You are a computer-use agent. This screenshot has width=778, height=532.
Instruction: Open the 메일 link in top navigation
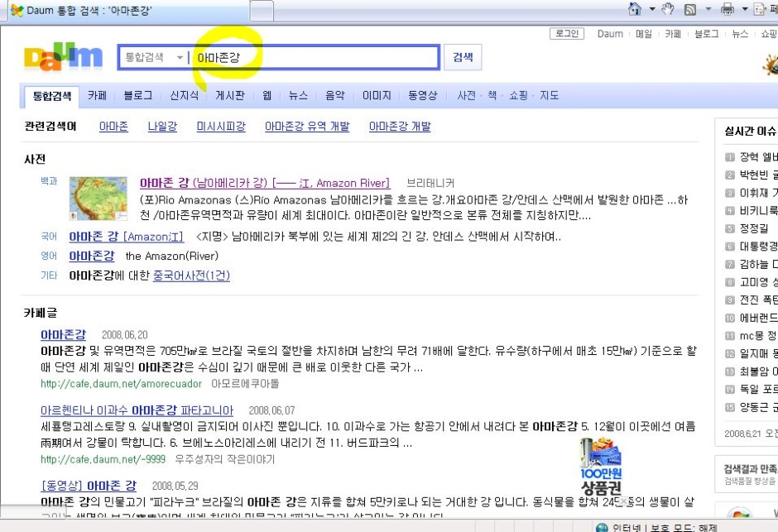click(644, 34)
